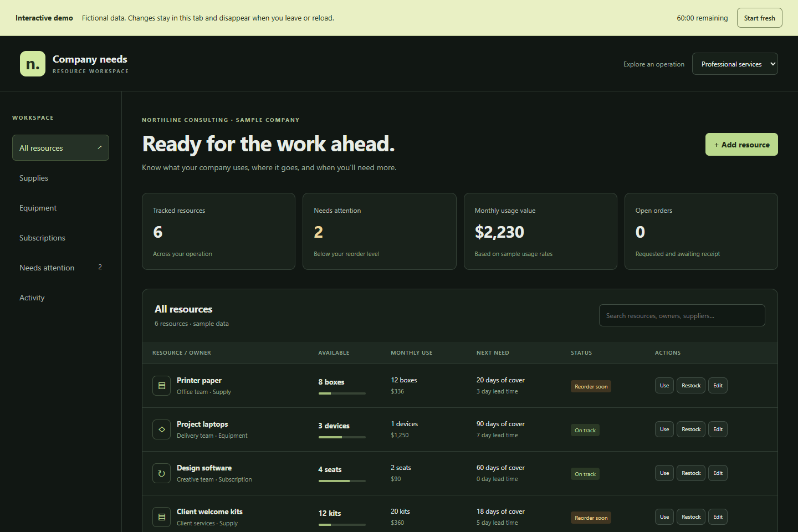The image size is (798, 532).
Task: Switch to Equipment in the sidebar
Action: click(60, 208)
